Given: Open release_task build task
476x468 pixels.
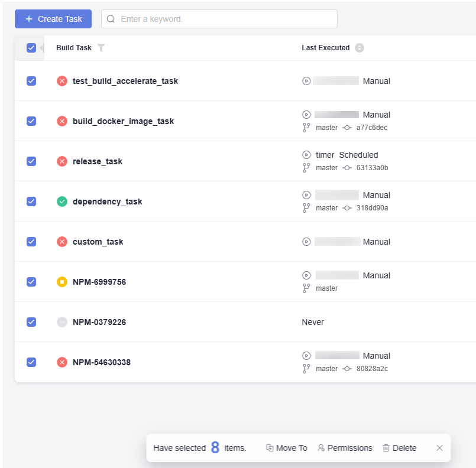Looking at the screenshot, I should [98, 161].
